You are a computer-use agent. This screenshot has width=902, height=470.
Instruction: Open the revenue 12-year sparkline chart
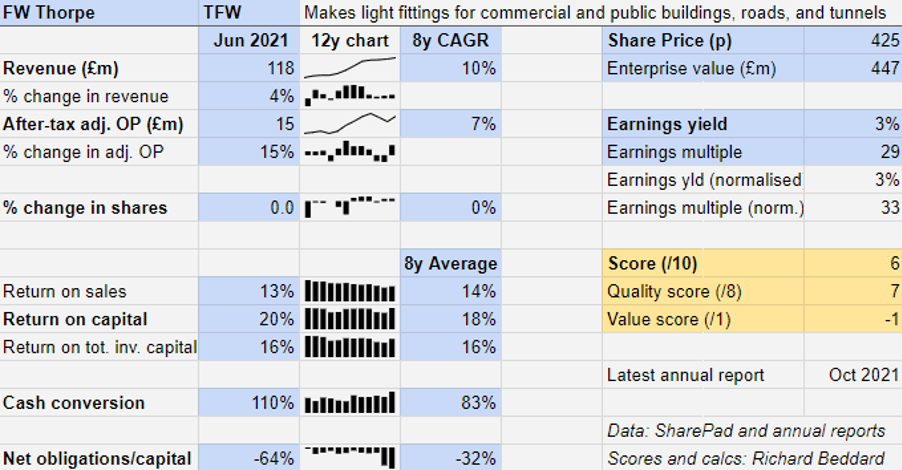point(350,68)
